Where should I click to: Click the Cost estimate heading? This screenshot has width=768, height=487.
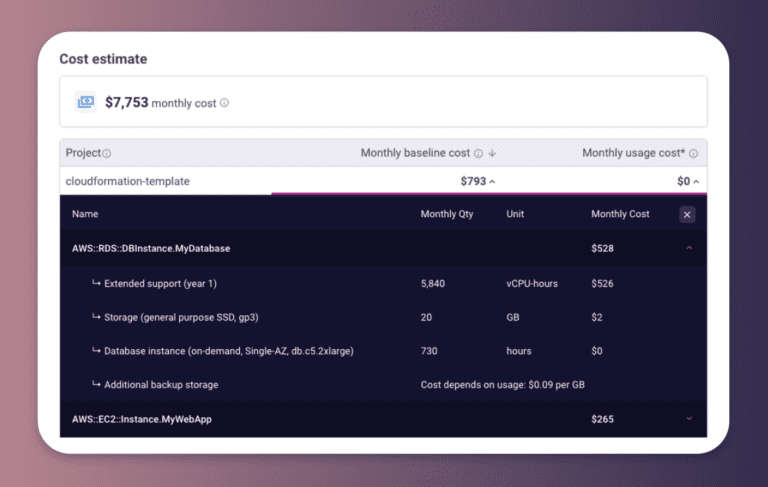coord(103,59)
